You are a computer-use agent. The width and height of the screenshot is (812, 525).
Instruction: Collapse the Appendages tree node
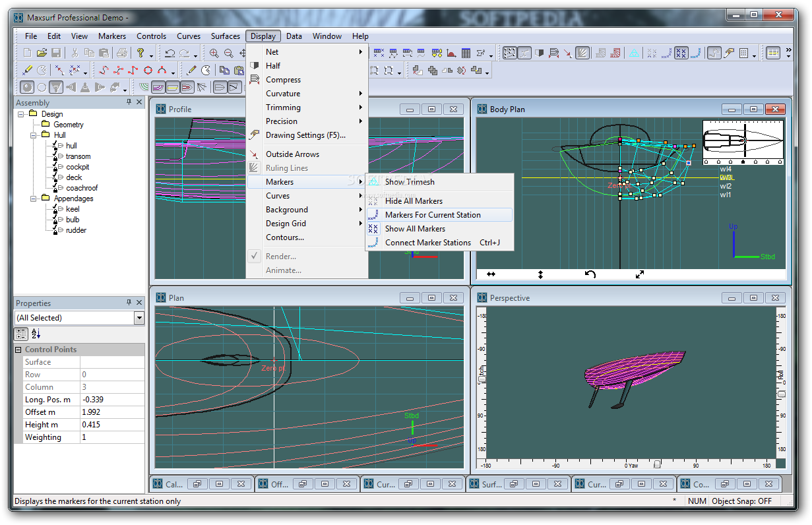[33, 199]
